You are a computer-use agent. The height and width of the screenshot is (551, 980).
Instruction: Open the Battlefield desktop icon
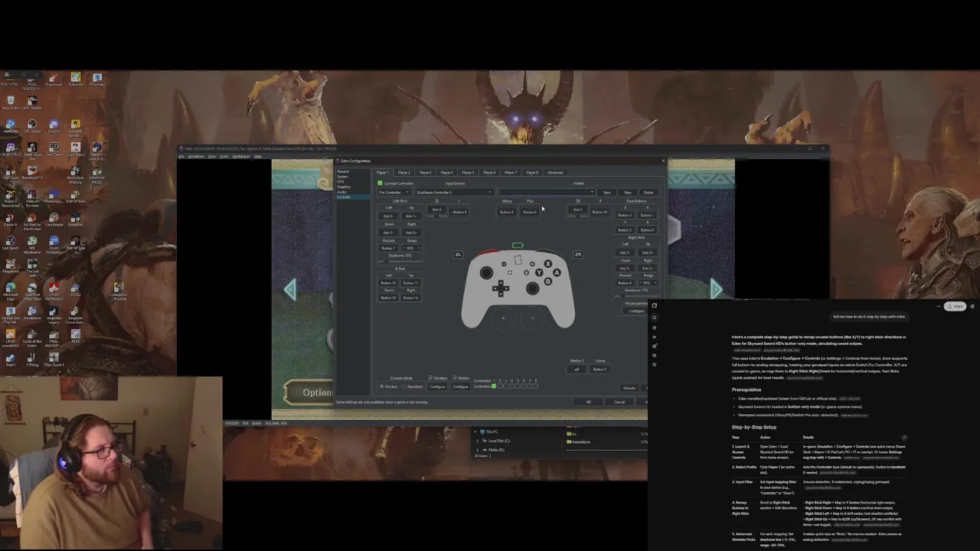pos(32,172)
